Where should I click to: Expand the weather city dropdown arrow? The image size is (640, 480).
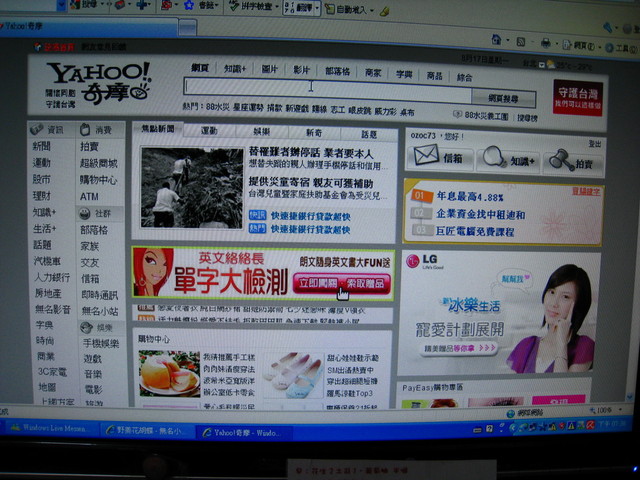pos(541,64)
